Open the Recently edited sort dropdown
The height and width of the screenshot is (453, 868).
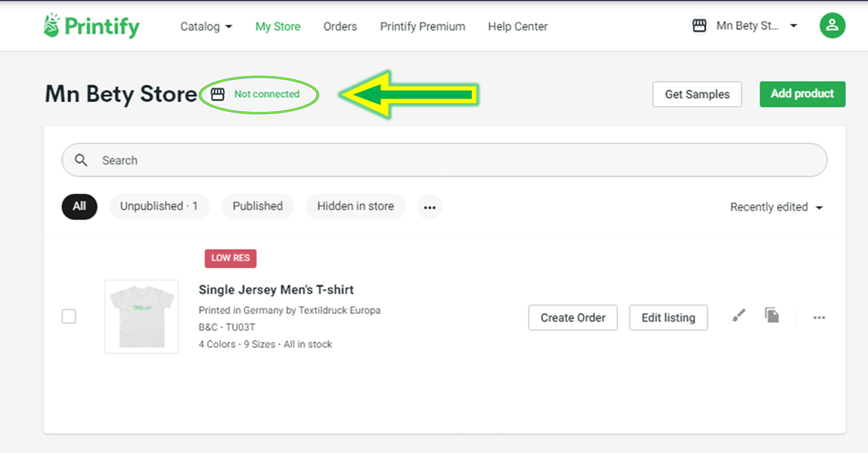coord(777,207)
